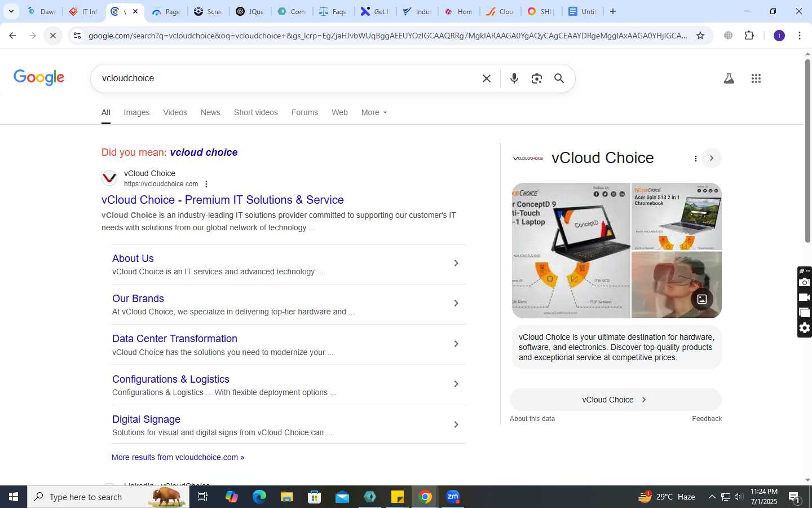Screen dimensions: 812x508
Task: Click the Feedback link in knowledge panel
Action: click(x=707, y=419)
